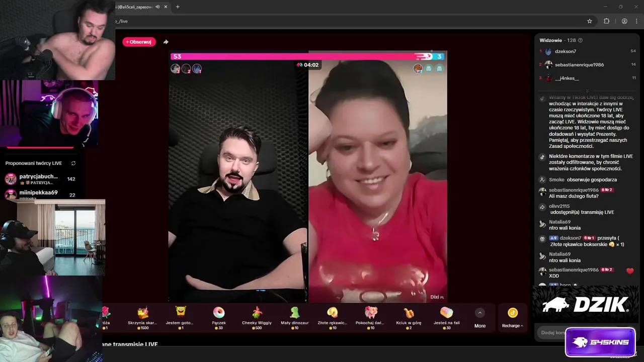The image size is (644, 362).
Task: Open suggested creator miinipekkaa69 live
Action: click(40, 194)
